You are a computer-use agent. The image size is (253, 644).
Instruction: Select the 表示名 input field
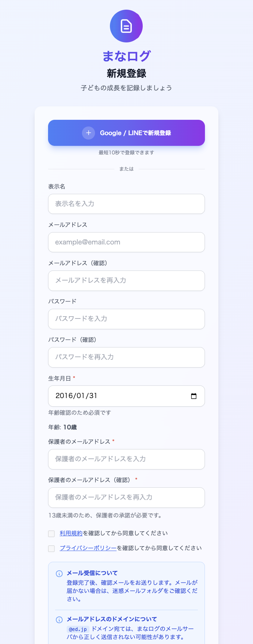tap(126, 204)
